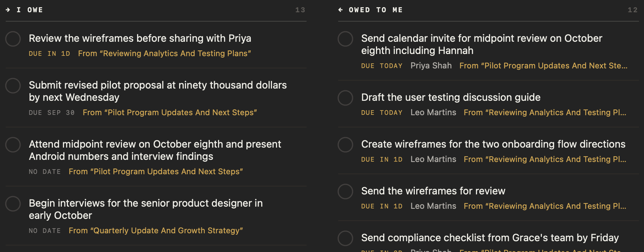Open task Submit revised pilot proposal at ninety thousand
The width and height of the screenshot is (644, 252).
click(158, 91)
